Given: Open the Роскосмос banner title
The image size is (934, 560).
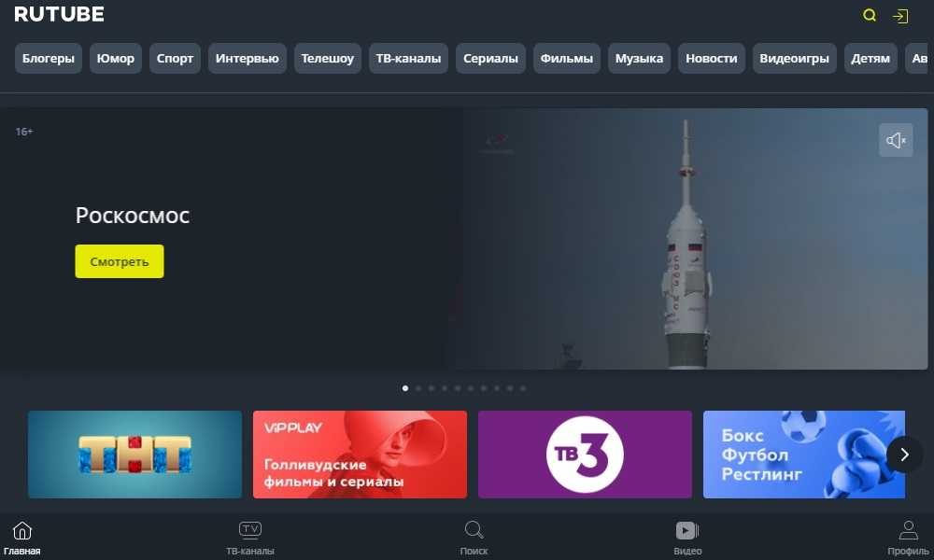Looking at the screenshot, I should click(132, 216).
